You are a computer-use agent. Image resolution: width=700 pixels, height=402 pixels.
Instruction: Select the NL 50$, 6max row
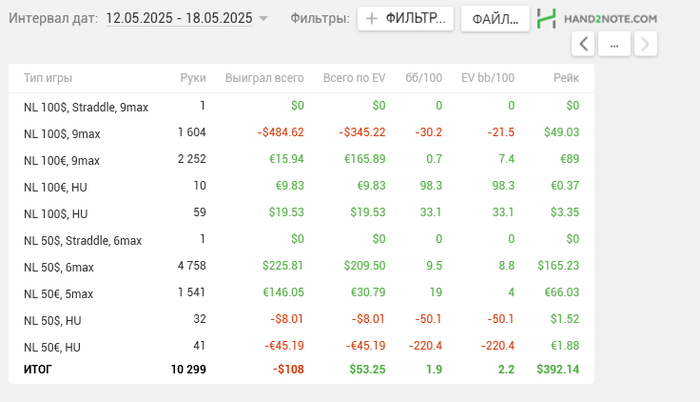pyautogui.click(x=59, y=267)
